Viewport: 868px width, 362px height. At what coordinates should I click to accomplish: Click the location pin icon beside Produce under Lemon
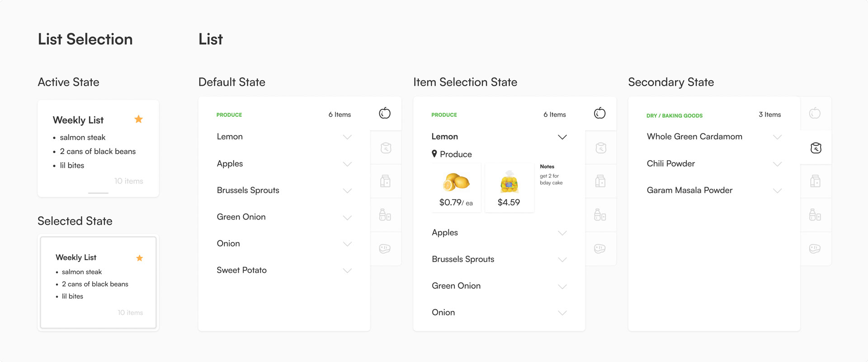click(434, 154)
